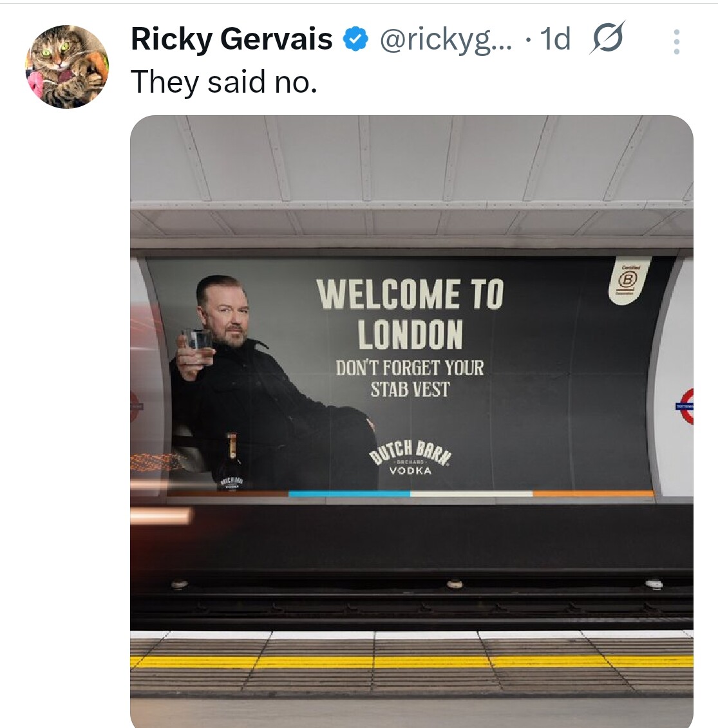Click the orange segment of poster's color strip
This screenshot has width=718, height=728.
coord(593,494)
